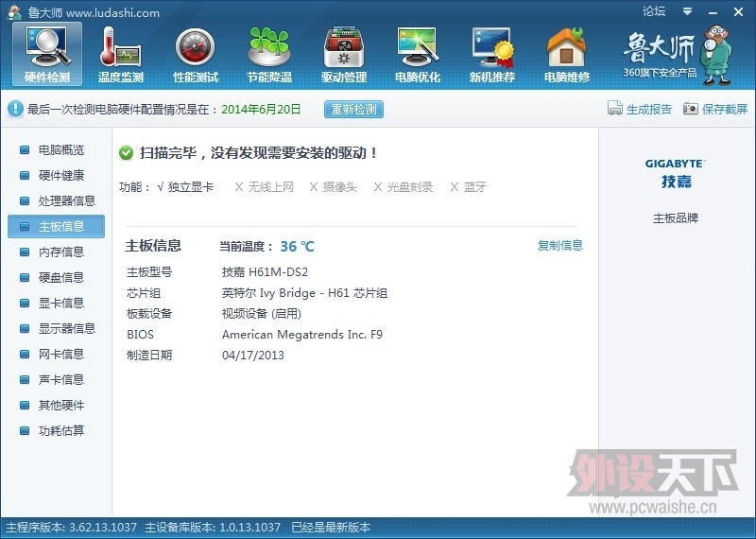Screen dimensions: 756x539
Task: Click the 保存截屏 camera icon
Action: tap(691, 109)
